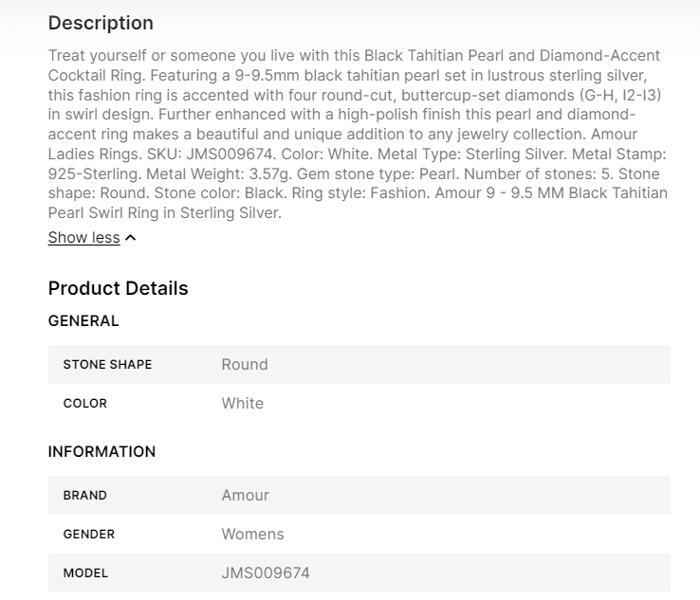Viewport: 700px width, 600px height.
Task: Select the GENERAL section heading
Action: (83, 321)
